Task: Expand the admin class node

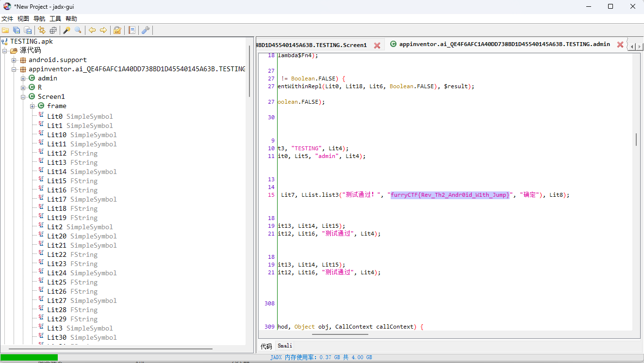Action: point(23,79)
